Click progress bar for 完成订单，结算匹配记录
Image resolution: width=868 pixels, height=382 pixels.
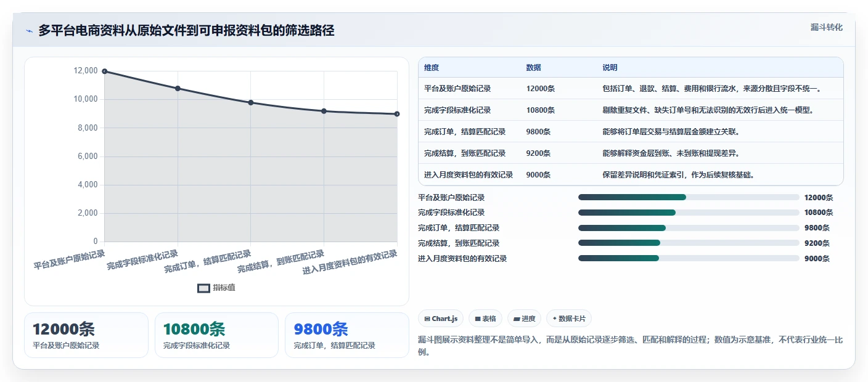(x=689, y=228)
